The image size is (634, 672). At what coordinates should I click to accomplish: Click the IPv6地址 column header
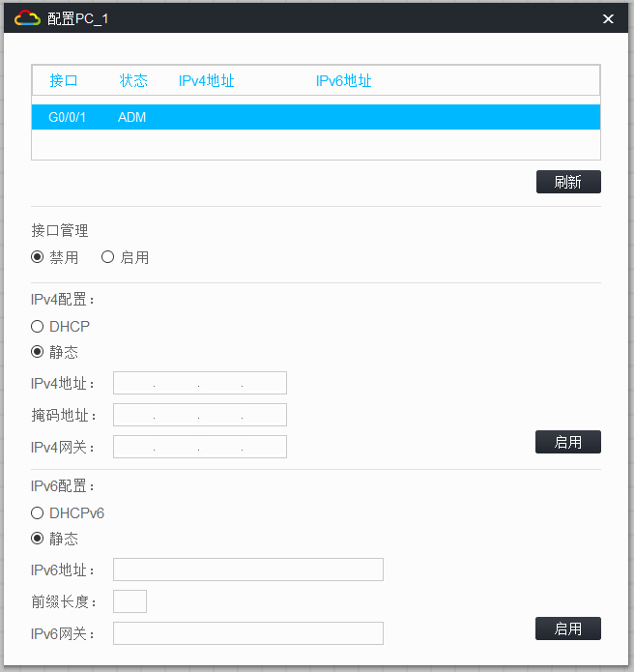point(343,80)
